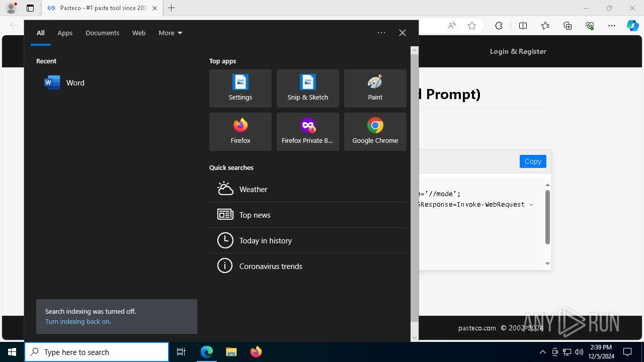Viewport: 644px width, 362px height.
Task: Launch Paint from Top apps
Action: [375, 88]
